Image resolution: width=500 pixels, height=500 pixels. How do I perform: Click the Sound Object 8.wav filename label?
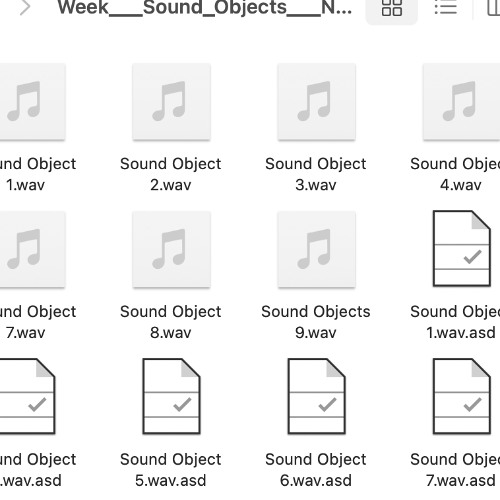(171, 322)
